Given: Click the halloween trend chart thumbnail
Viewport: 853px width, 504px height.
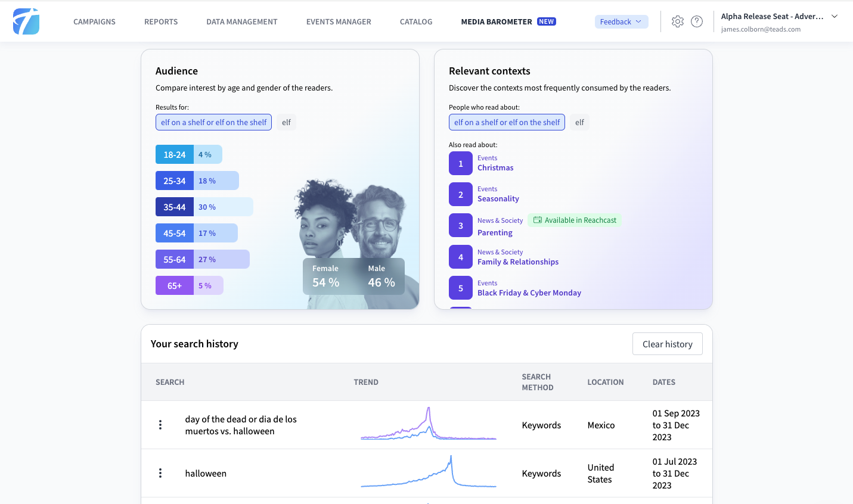Looking at the screenshot, I should click(428, 473).
